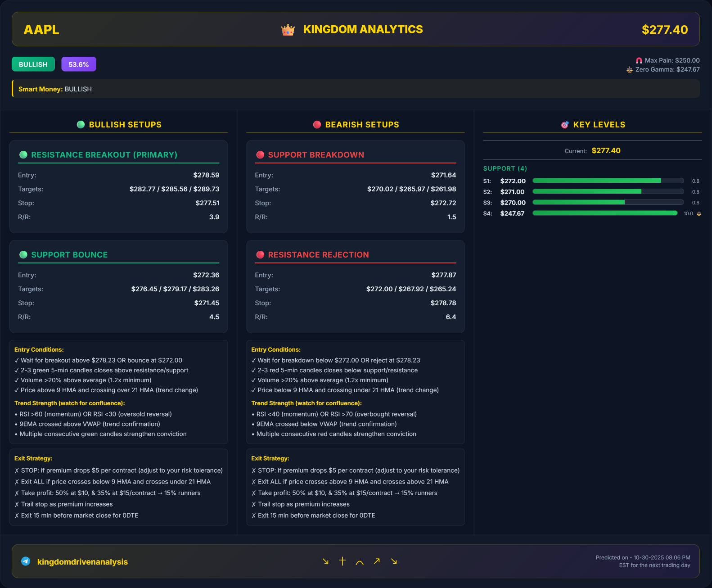Click the SUPPORT BOUNCE card title

point(69,255)
